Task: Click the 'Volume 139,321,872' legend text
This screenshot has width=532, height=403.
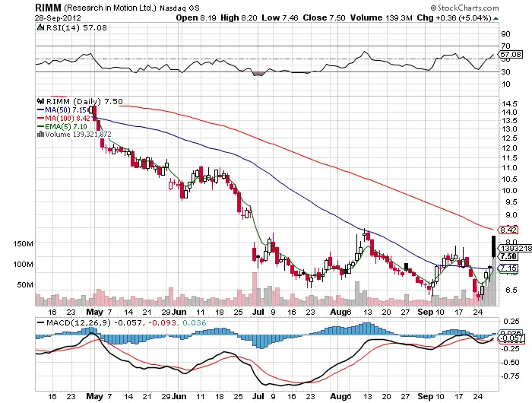Action: pos(78,135)
